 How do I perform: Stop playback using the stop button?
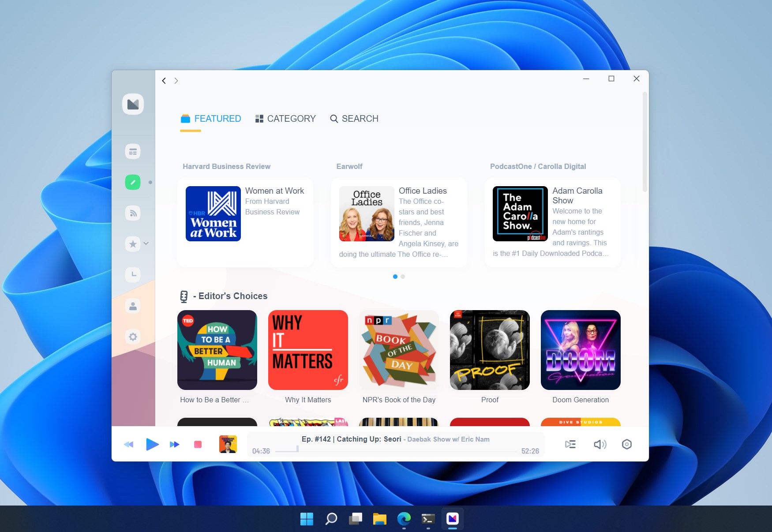(199, 444)
